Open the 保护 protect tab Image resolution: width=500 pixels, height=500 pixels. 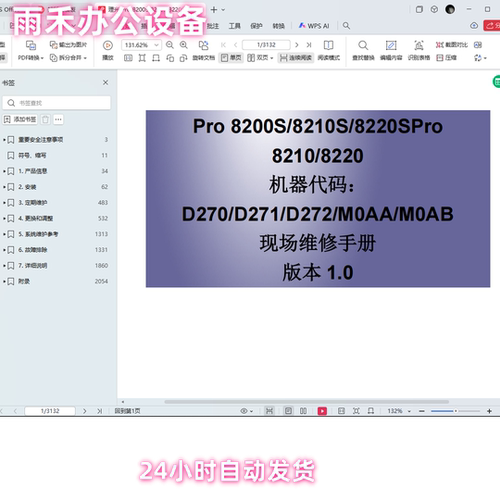tap(256, 26)
